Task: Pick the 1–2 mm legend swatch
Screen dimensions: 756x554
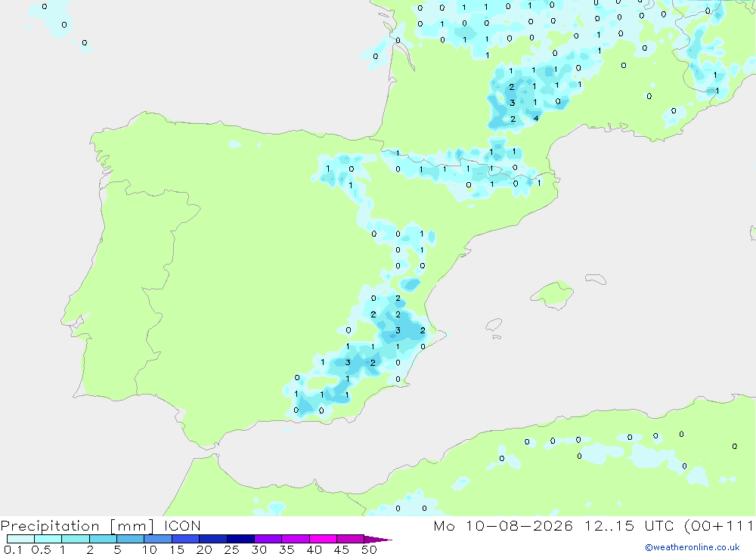Action: [76, 539]
